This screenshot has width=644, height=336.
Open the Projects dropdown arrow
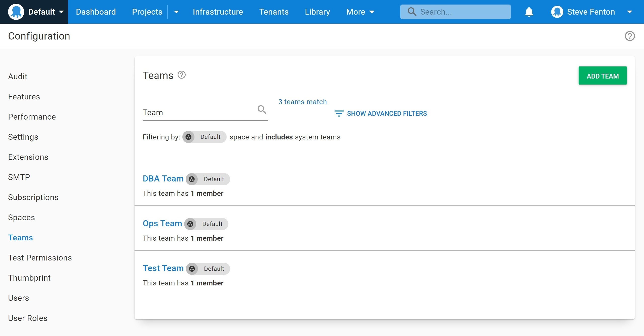176,12
